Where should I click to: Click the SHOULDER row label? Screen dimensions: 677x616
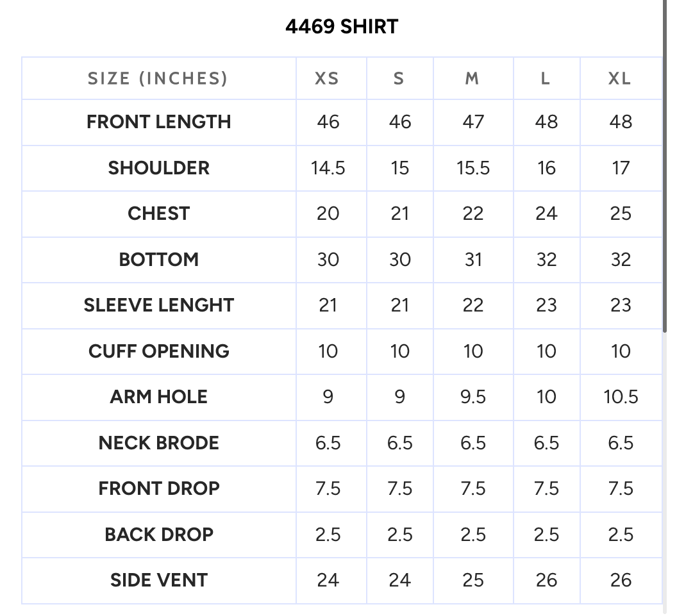point(158,168)
